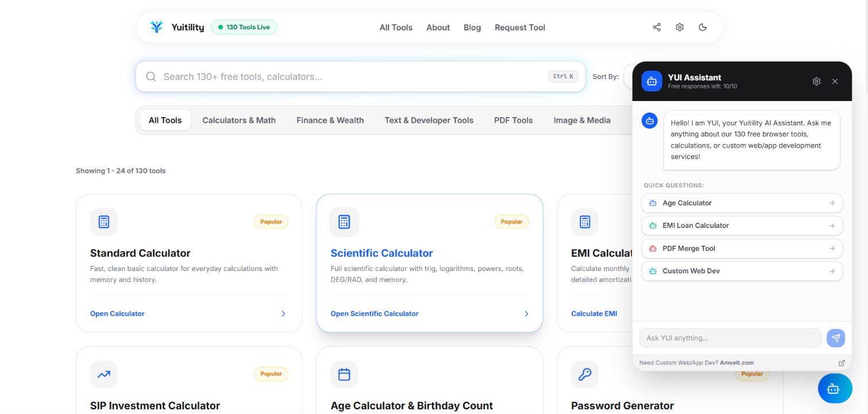Select the PDF Tools tab

click(x=514, y=120)
